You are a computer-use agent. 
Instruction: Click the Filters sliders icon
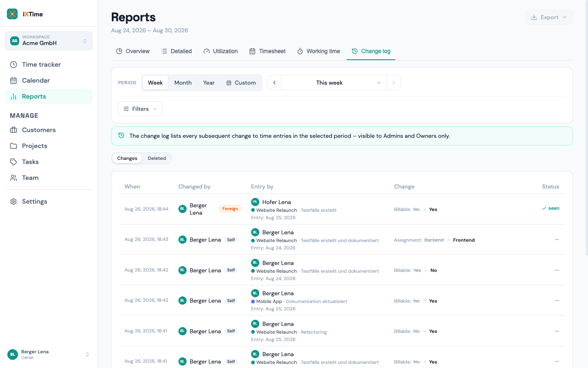point(126,109)
